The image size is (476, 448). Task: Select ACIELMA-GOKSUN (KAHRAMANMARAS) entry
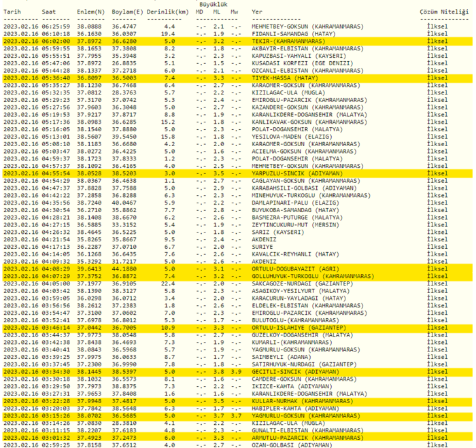(x=304, y=151)
